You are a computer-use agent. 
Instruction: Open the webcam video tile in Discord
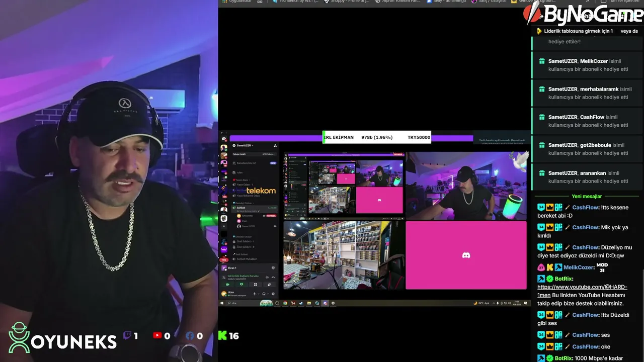pos(466,186)
